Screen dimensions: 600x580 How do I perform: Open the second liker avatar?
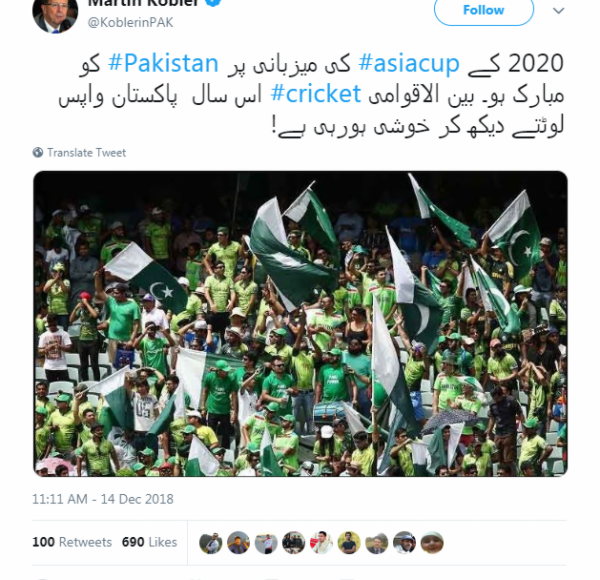238,543
